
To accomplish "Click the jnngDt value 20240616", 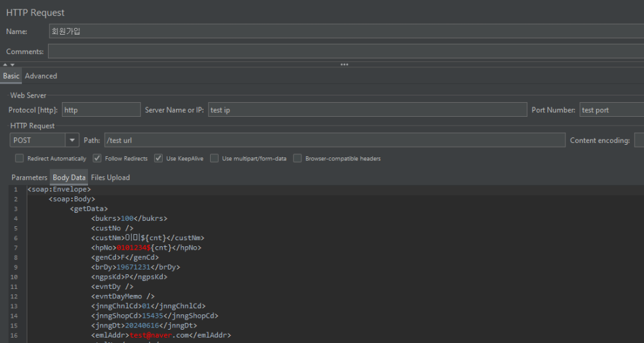I will tap(142, 326).
